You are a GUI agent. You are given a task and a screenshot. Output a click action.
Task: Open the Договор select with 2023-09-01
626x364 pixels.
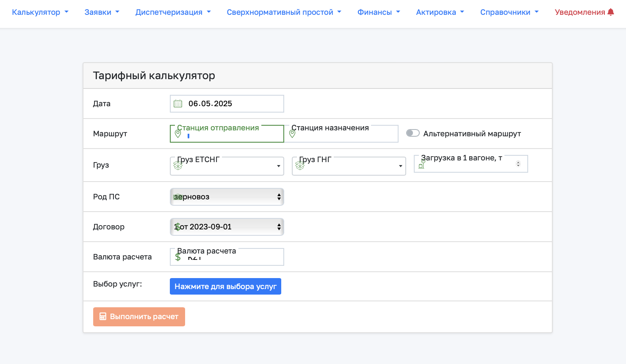tap(227, 227)
